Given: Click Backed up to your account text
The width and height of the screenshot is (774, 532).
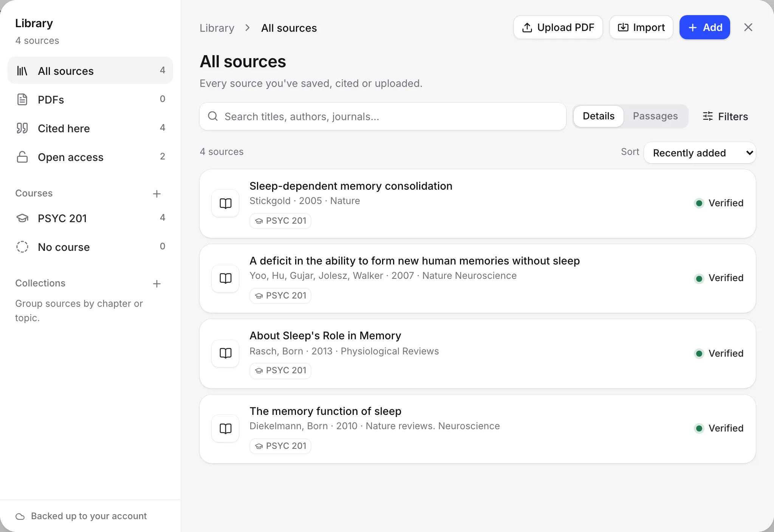Looking at the screenshot, I should [x=89, y=516].
